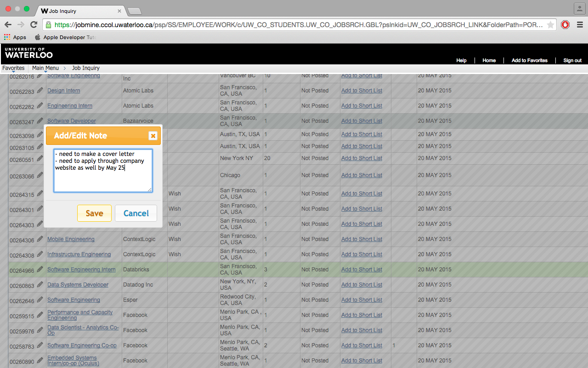The image size is (588, 368).
Task: Open the Chrome profile button
Action: coord(579,8)
